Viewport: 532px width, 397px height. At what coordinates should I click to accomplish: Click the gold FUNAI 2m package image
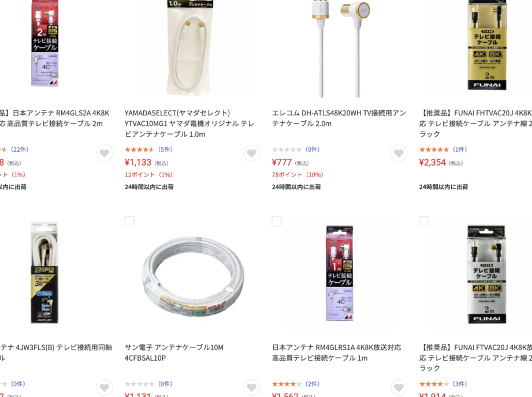(487, 45)
